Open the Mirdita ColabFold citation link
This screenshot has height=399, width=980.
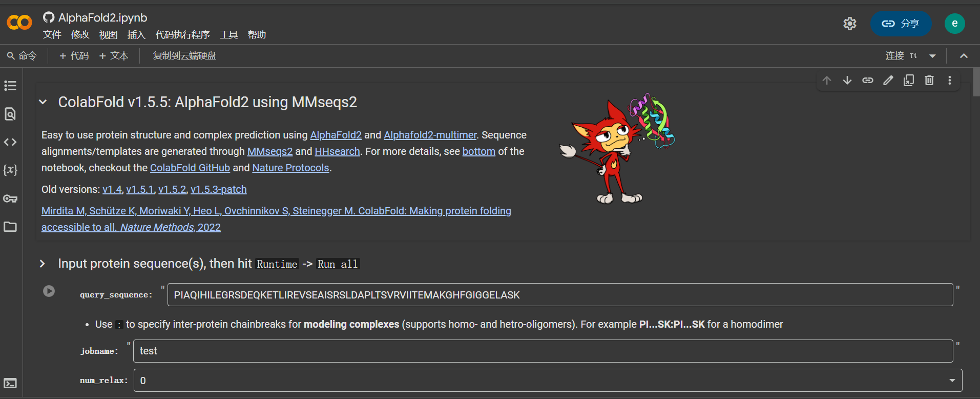[x=276, y=219]
